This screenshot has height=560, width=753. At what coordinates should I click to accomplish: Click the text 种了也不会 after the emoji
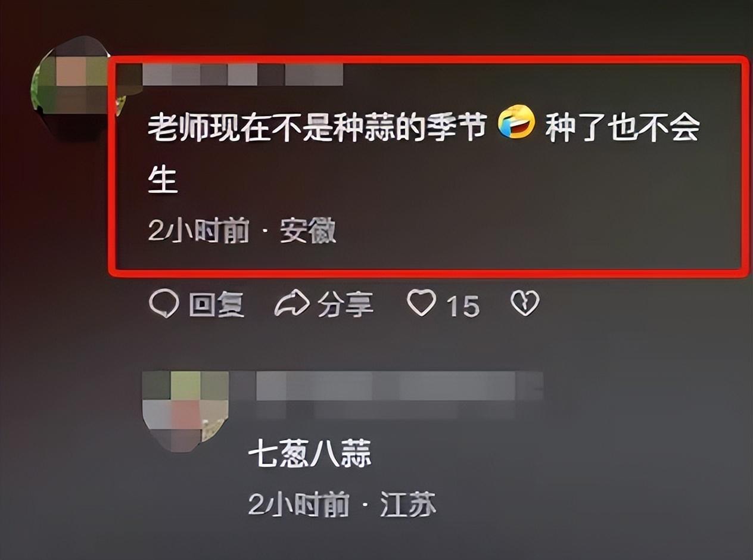pyautogui.click(x=622, y=128)
